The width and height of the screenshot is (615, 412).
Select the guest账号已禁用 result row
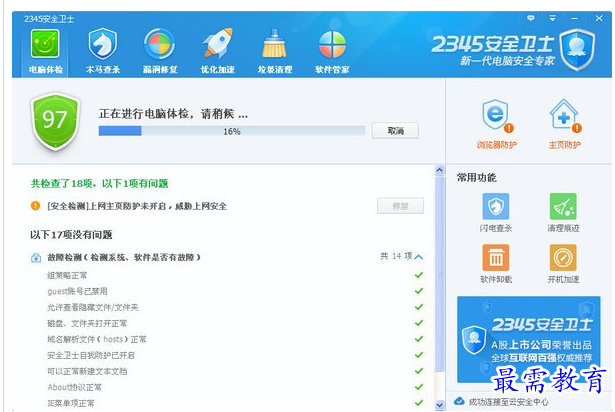(235, 291)
